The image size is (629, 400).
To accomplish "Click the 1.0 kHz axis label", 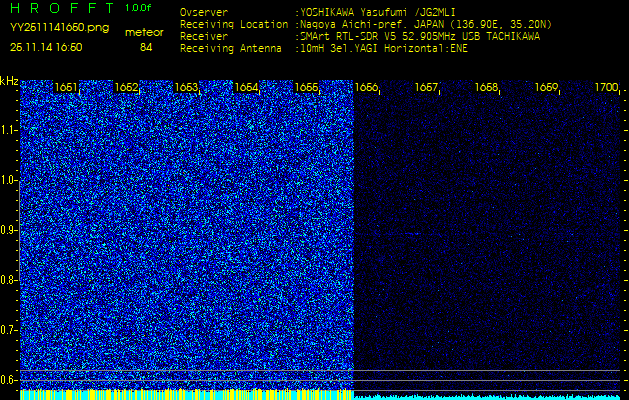I will pyautogui.click(x=6, y=181).
